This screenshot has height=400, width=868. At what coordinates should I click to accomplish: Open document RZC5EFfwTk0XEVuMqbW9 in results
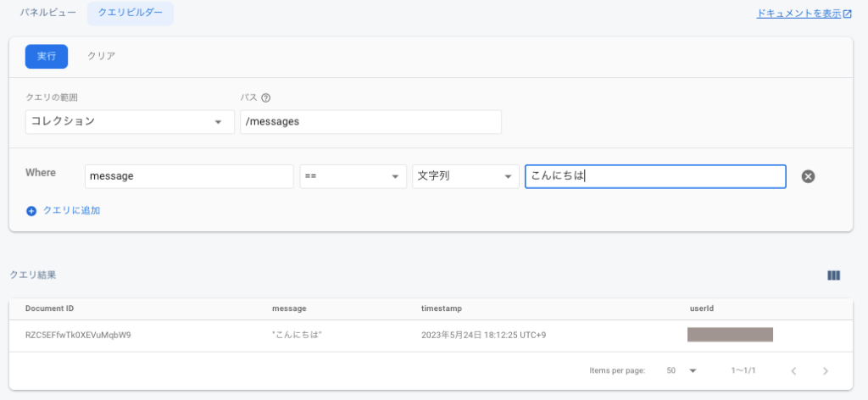78,335
